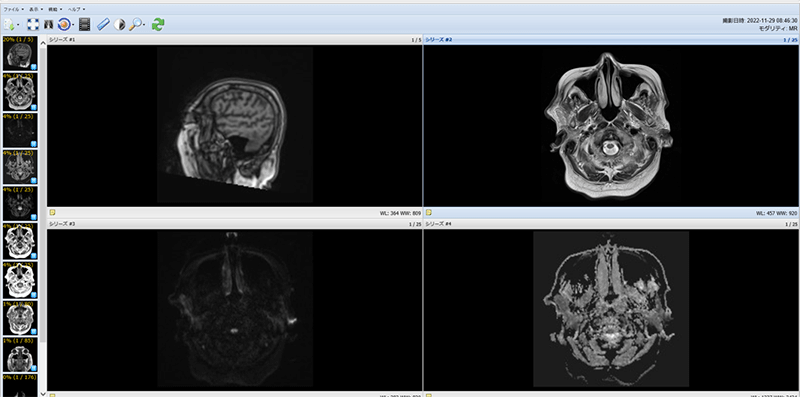Expand the file icon's dropdown arrow
This screenshot has width=800, height=397.
pyautogui.click(x=18, y=24)
